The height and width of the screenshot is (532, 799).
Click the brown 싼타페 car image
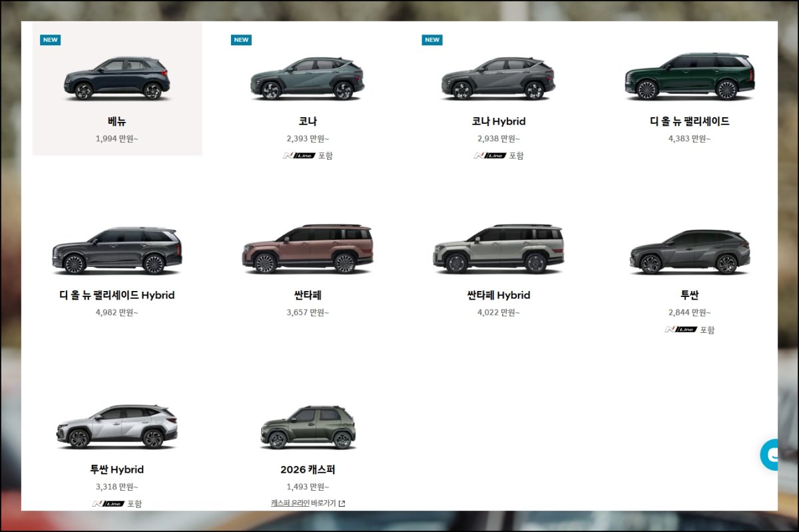pyautogui.click(x=308, y=249)
